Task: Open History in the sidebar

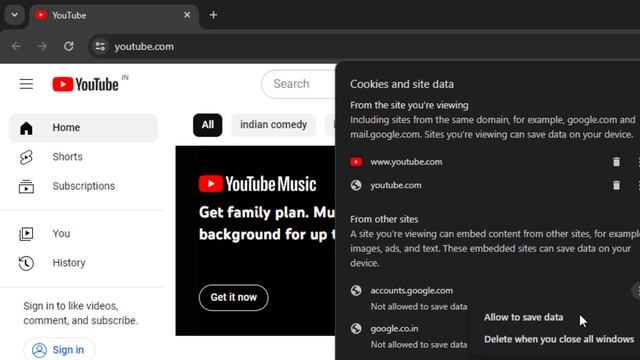Action: pos(83,263)
